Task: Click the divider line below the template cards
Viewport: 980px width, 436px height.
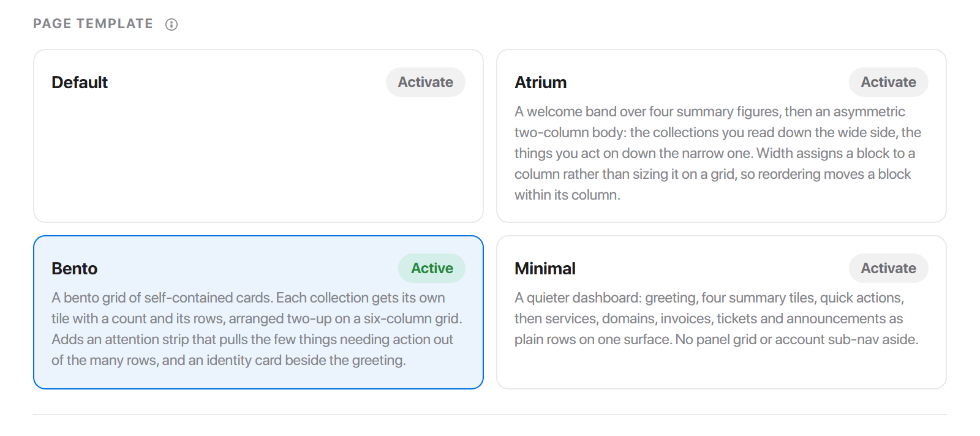Action: pos(490,415)
